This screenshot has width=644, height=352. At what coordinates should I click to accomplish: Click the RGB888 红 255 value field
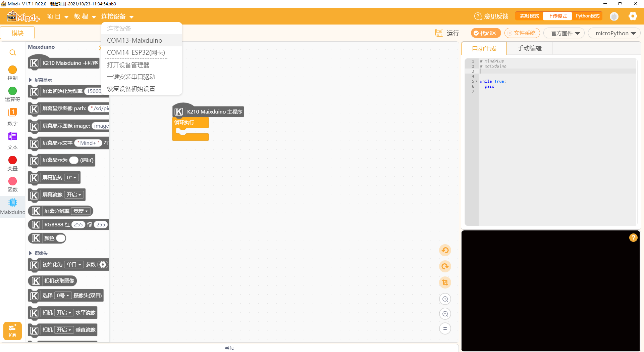(x=78, y=225)
